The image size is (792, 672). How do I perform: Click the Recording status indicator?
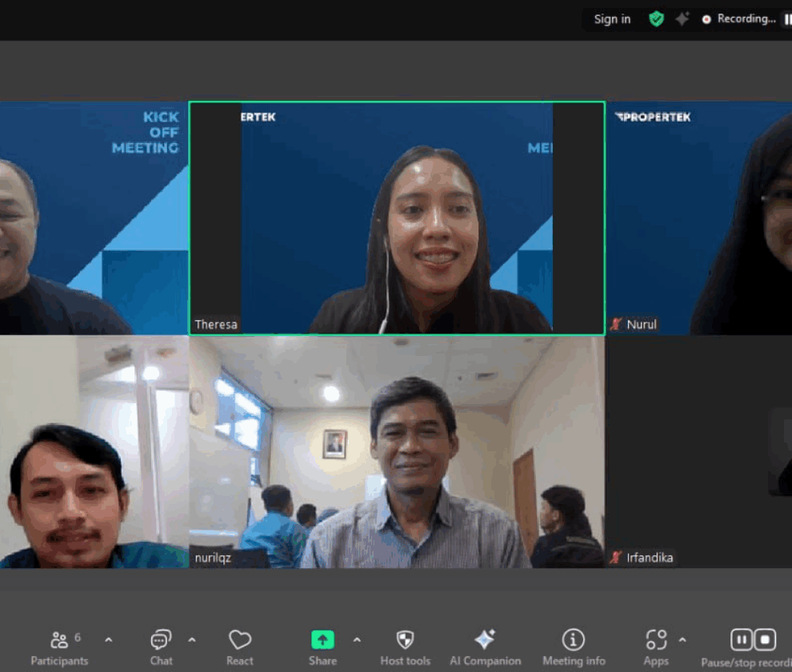(738, 19)
